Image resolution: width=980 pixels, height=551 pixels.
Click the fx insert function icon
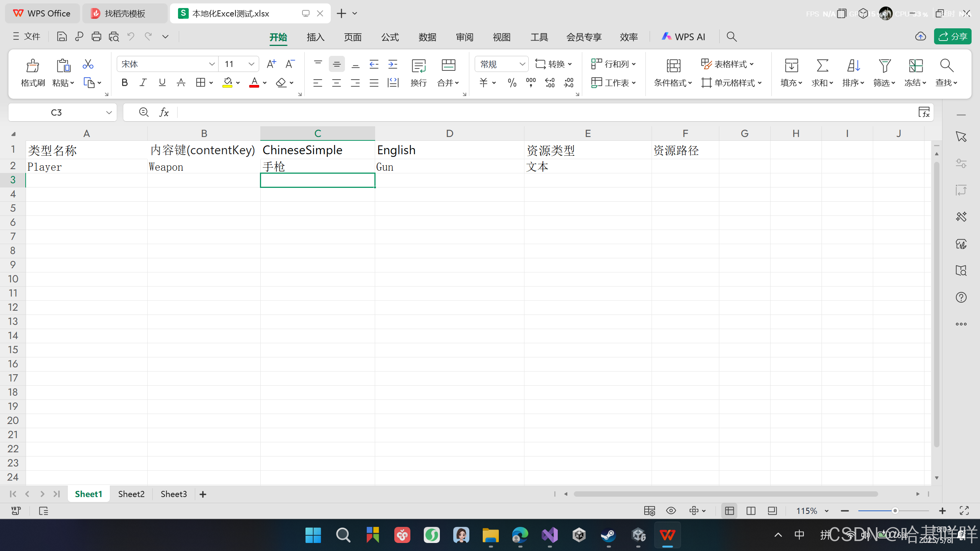pos(164,112)
